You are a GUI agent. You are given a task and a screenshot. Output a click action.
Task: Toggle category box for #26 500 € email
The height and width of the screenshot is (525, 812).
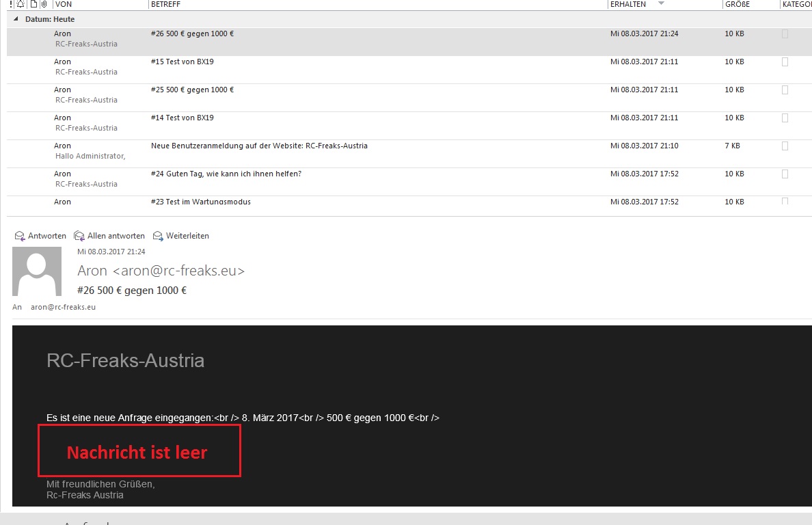pyautogui.click(x=785, y=33)
